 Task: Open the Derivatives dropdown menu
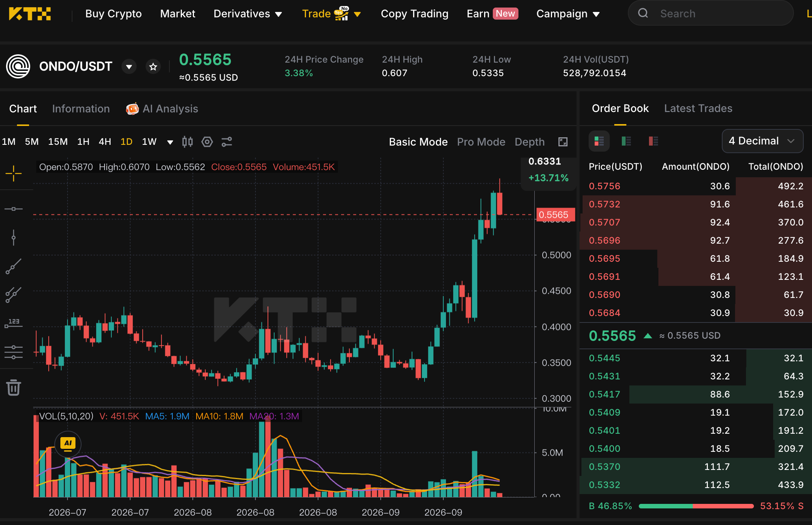[248, 14]
